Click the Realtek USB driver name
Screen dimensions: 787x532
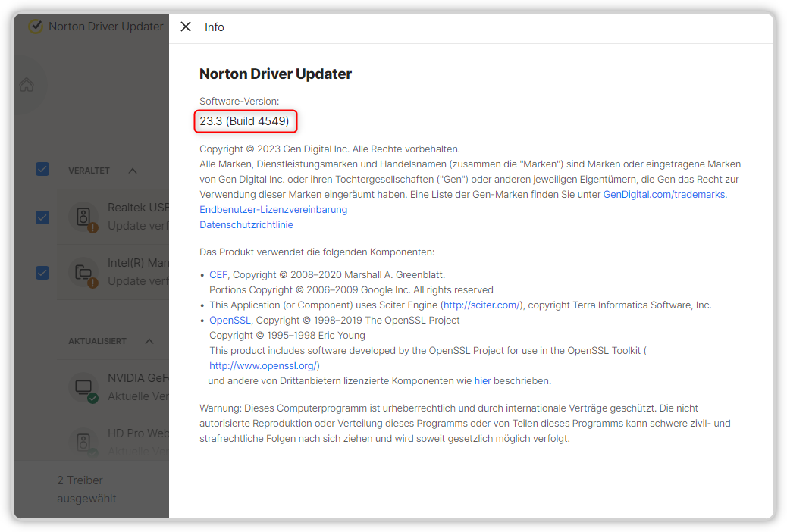click(x=139, y=208)
